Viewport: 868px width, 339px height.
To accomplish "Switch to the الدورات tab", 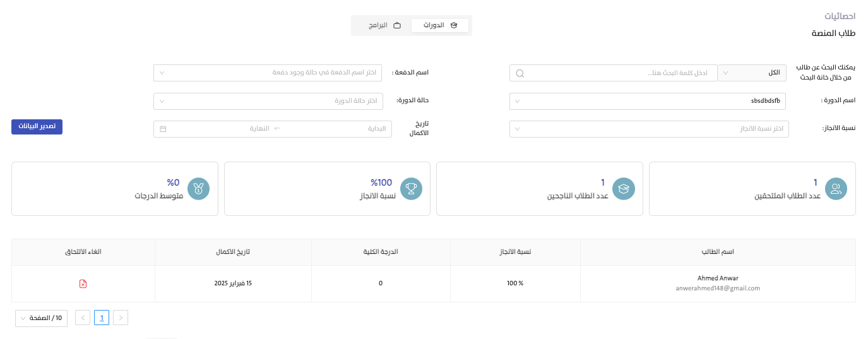I will coord(440,26).
